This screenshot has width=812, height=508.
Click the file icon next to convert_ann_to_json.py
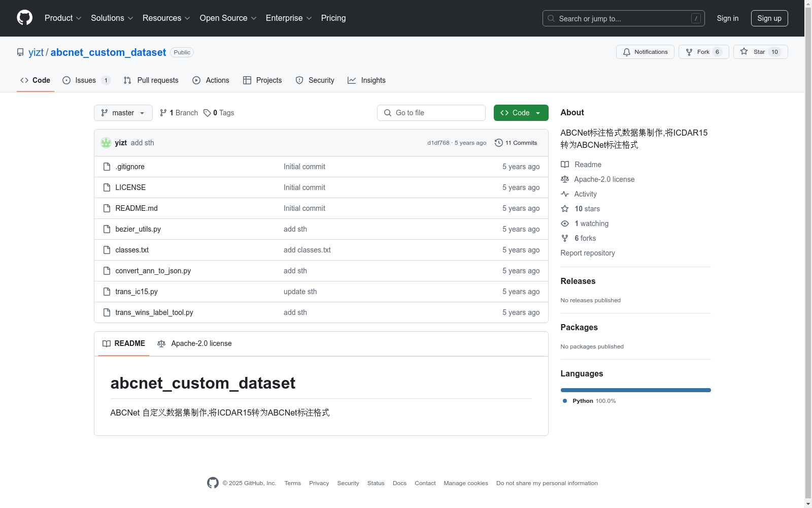(107, 271)
